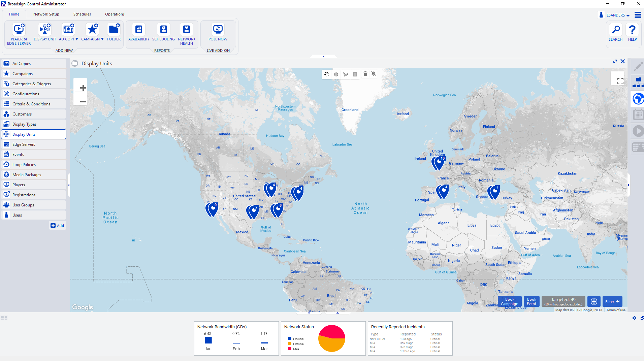Open the Terms of Use link

coord(616,310)
